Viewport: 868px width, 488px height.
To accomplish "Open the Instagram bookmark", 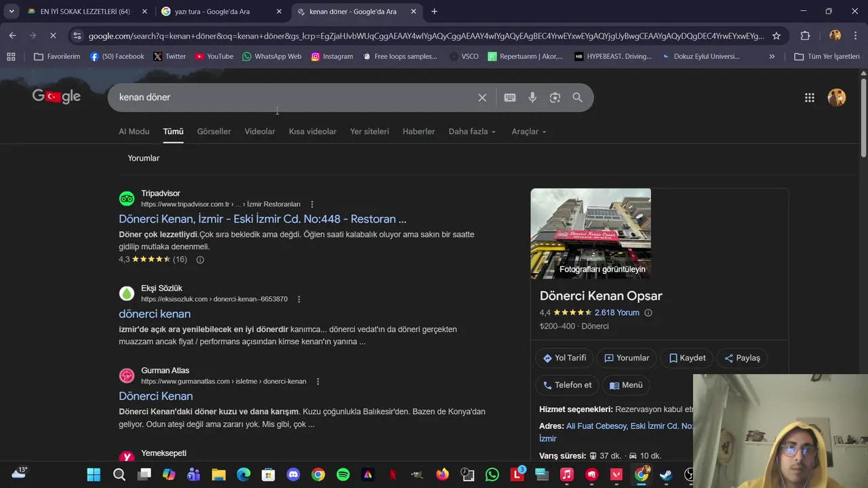I will coord(332,56).
